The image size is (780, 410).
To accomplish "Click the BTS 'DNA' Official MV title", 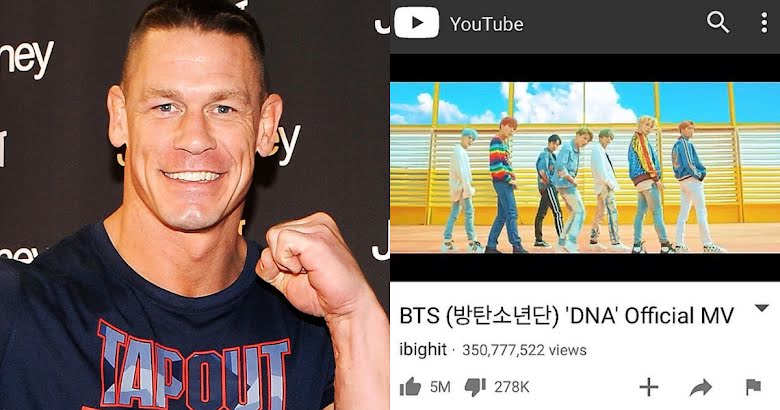I will point(567,316).
